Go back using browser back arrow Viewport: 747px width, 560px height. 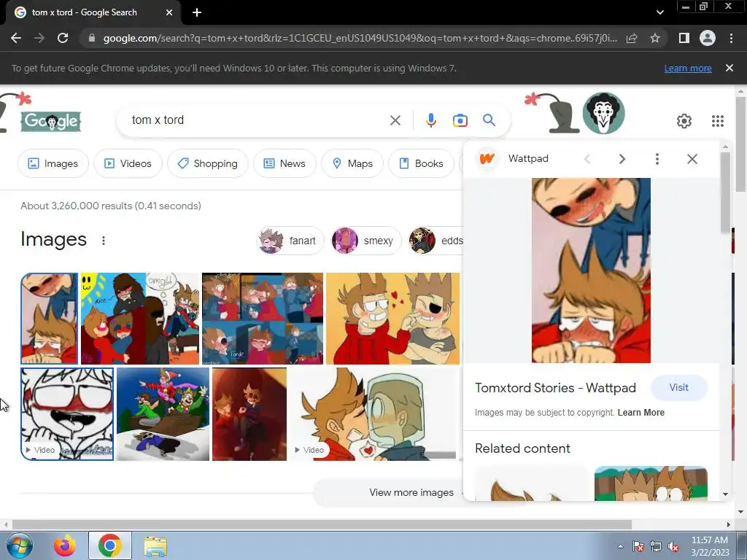(x=16, y=38)
